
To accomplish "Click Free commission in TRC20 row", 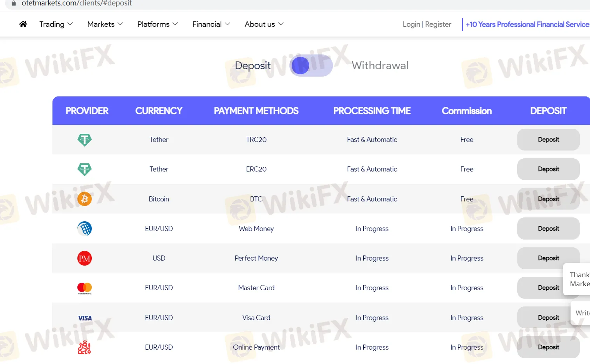I will click(x=467, y=140).
